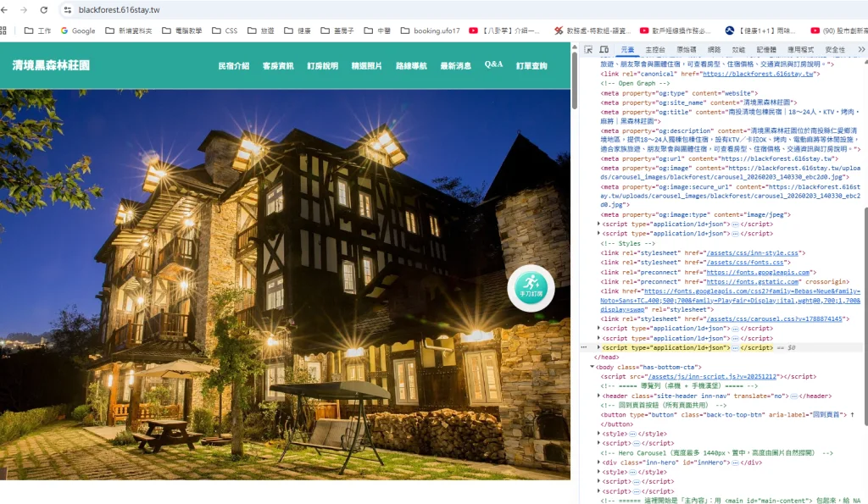
Task: Open the 民宿介紹 nav link
Action: click(x=234, y=66)
